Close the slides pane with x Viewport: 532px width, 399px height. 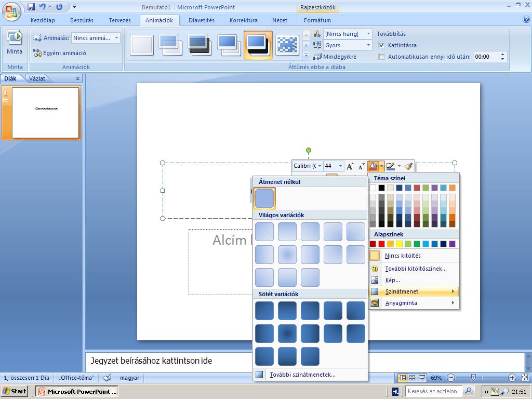point(78,78)
